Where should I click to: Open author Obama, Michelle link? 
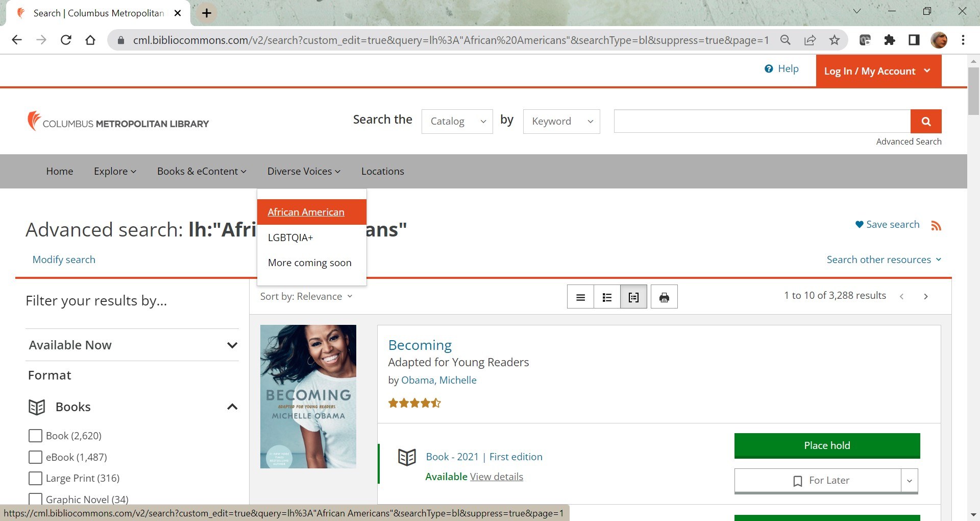pyautogui.click(x=439, y=380)
